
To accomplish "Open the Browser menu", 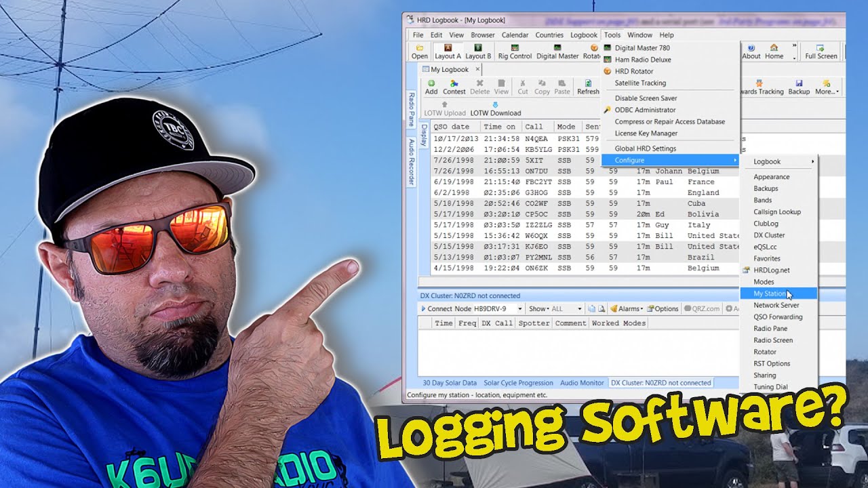I will (483, 35).
